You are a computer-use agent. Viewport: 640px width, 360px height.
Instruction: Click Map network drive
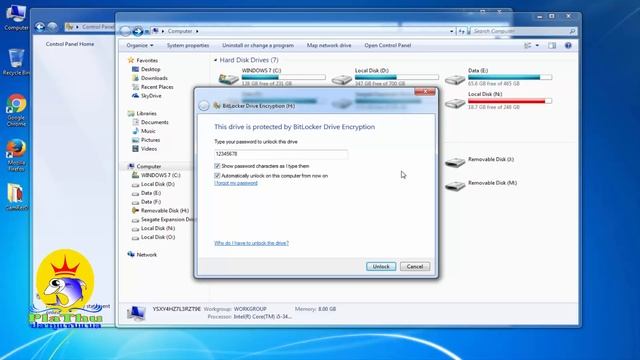pyautogui.click(x=329, y=45)
